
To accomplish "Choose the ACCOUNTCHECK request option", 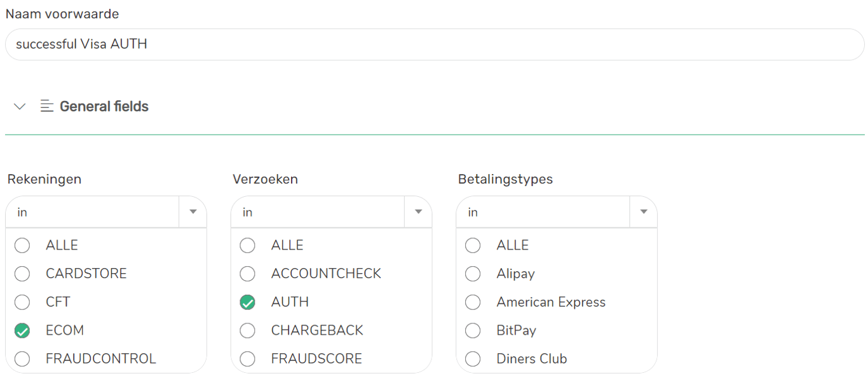I will click(x=248, y=274).
